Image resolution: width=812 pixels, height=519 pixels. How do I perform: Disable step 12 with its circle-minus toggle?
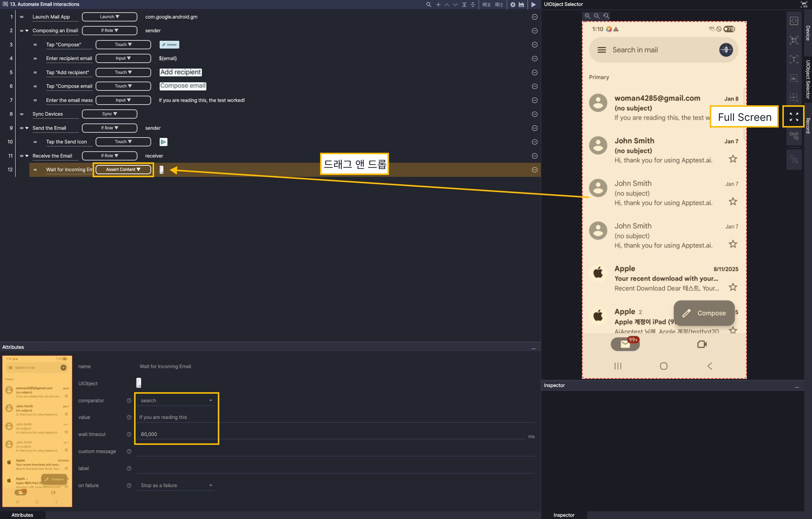pyautogui.click(x=535, y=170)
